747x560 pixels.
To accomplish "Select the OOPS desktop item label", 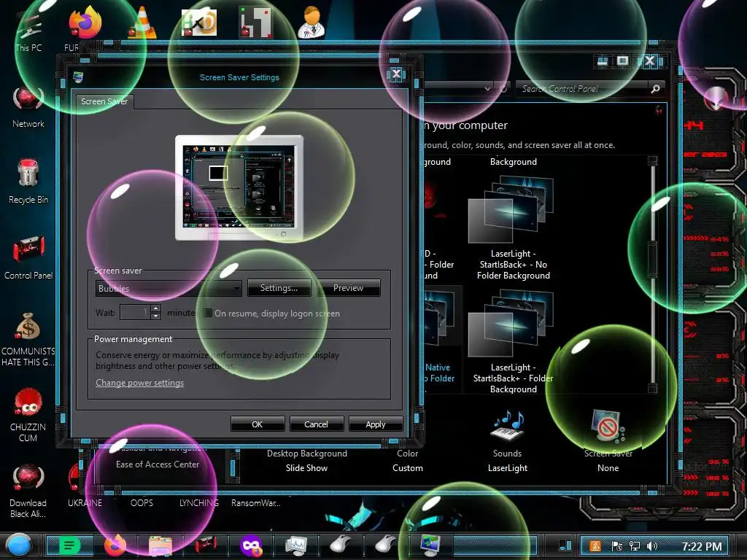I will click(142, 503).
